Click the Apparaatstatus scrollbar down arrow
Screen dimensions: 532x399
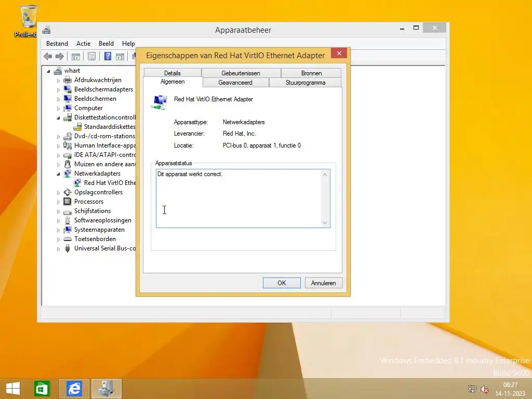(x=325, y=222)
